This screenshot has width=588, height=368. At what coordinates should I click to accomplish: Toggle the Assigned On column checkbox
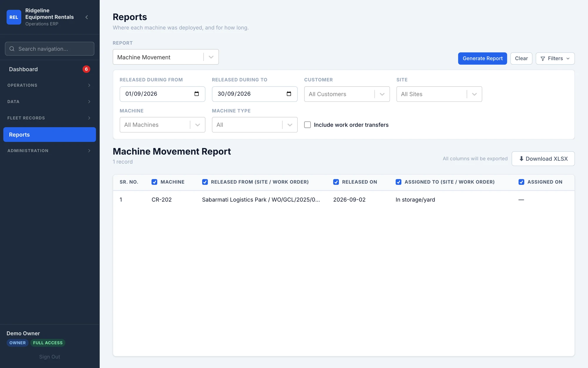click(x=521, y=182)
